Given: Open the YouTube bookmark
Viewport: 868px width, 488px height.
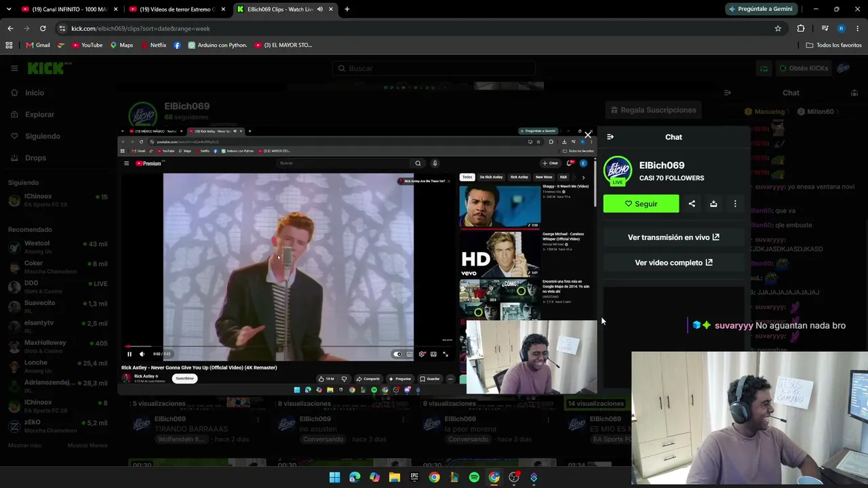Looking at the screenshot, I should (86, 45).
